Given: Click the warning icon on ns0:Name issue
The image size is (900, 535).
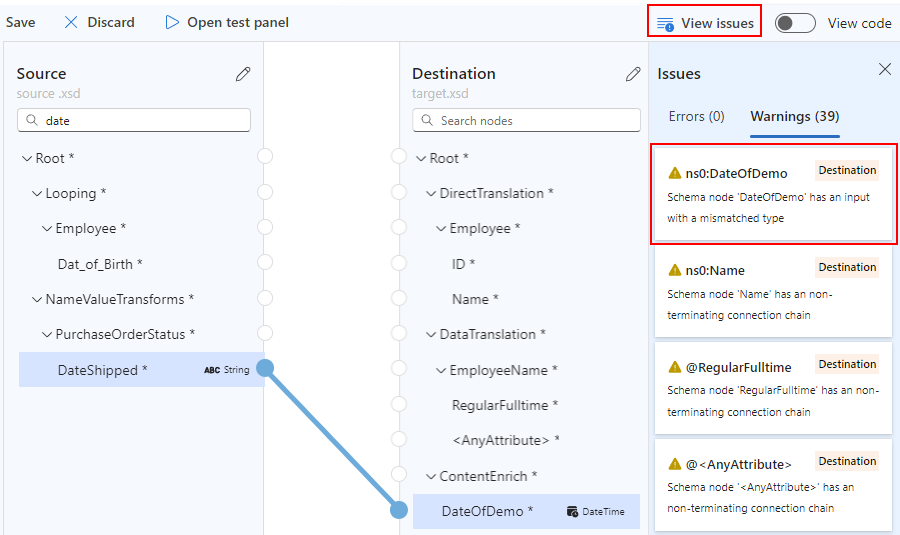Looking at the screenshot, I should coord(675,271).
